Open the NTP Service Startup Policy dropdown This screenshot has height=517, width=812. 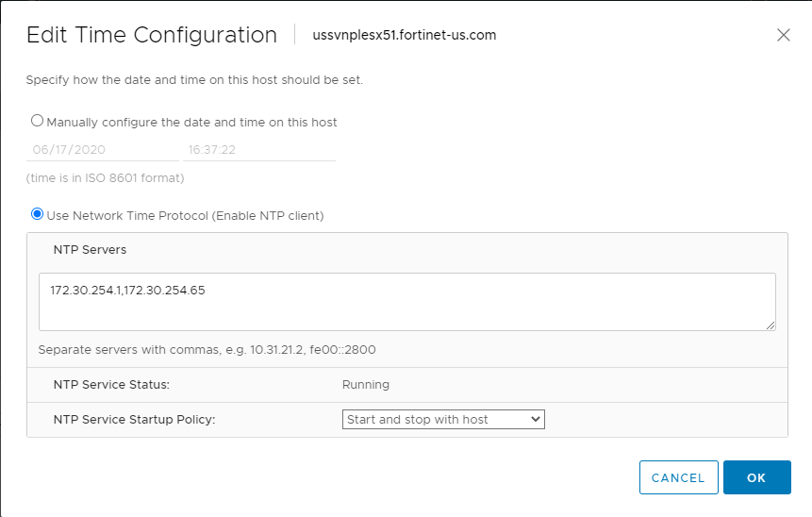443,419
